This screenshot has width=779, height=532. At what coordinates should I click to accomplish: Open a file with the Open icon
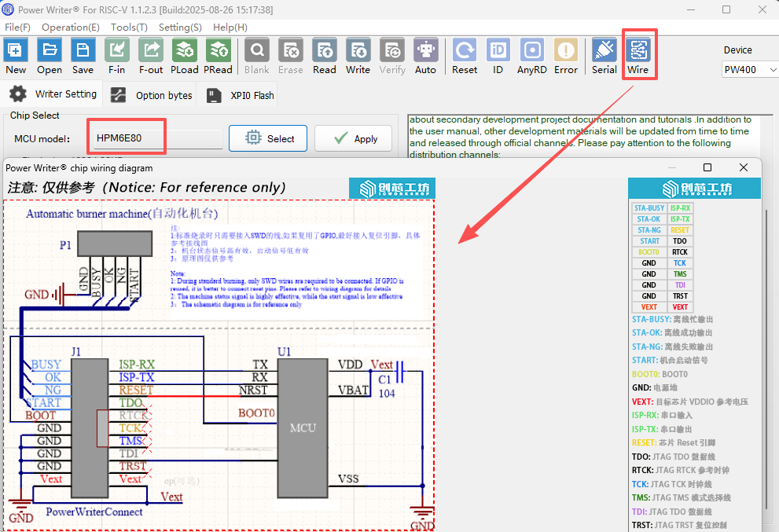coord(50,57)
